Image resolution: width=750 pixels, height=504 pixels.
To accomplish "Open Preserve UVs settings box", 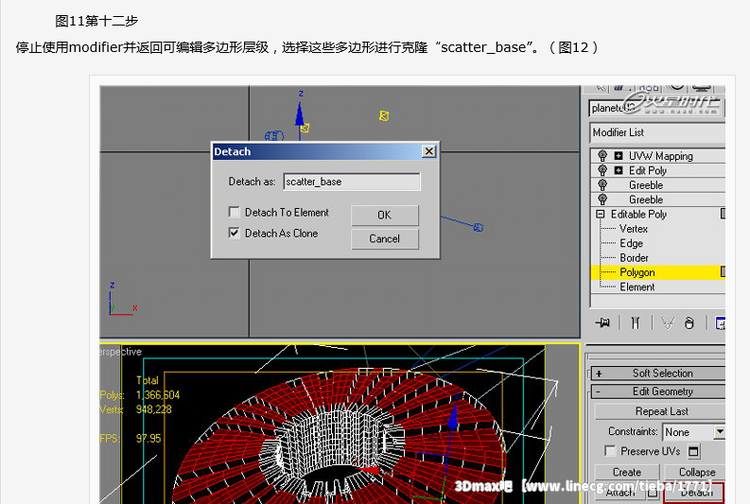I will pos(693,451).
